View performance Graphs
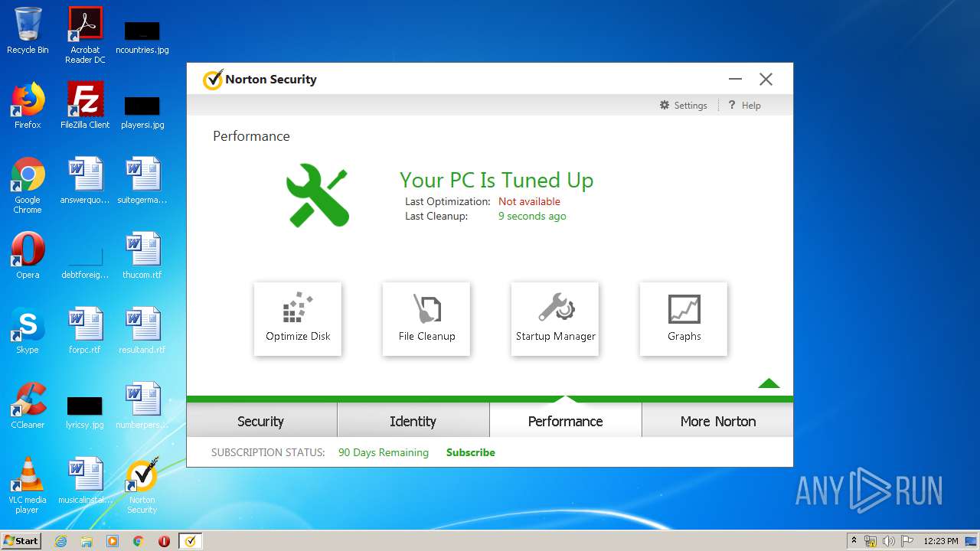This screenshot has height=551, width=980. pyautogui.click(x=684, y=319)
